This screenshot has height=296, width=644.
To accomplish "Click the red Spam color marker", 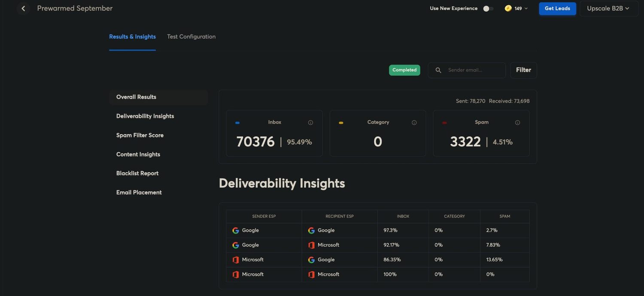I will tap(444, 123).
